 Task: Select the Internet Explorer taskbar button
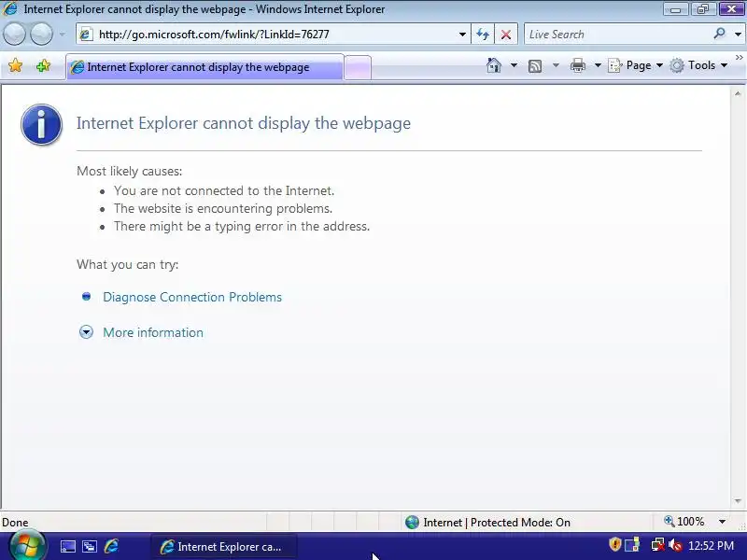pyautogui.click(x=224, y=547)
